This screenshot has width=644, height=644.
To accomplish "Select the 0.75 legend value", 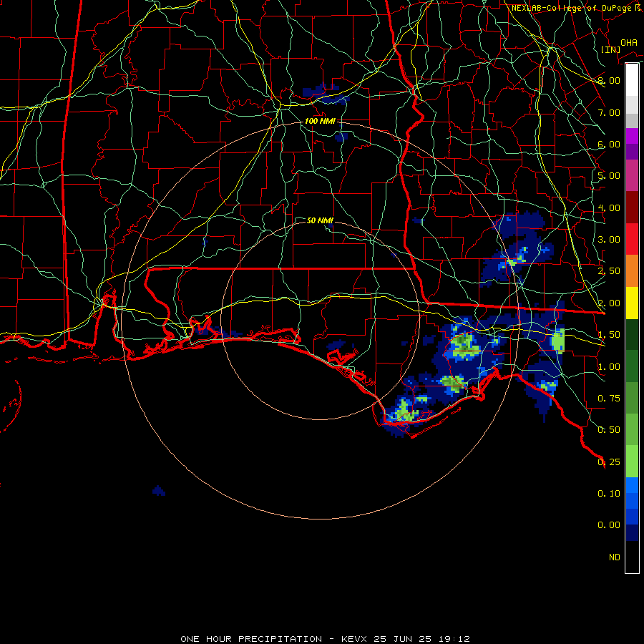I will click(x=609, y=399).
